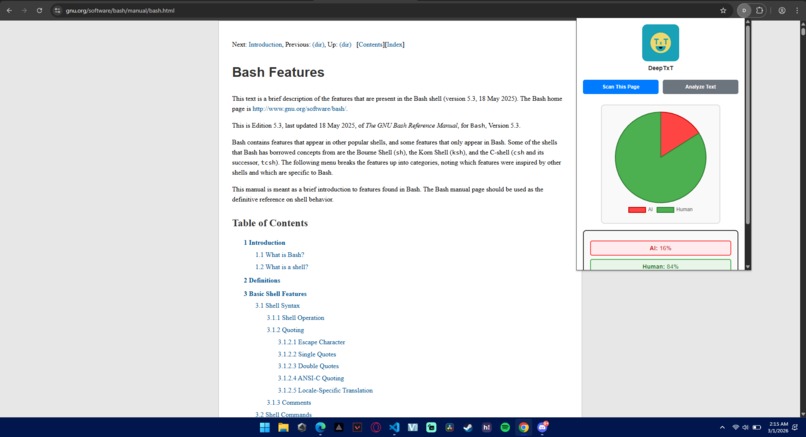Bookmark this page with the star icon
This screenshot has height=437, width=806.
point(723,10)
